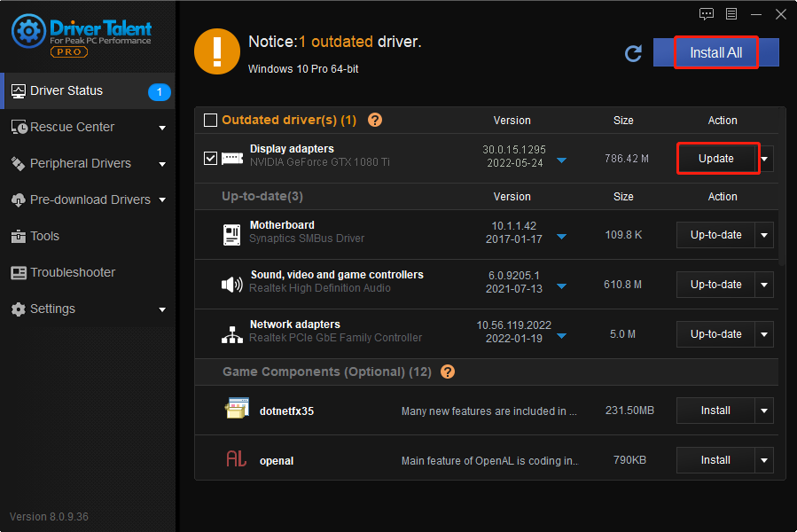The width and height of the screenshot is (797, 532).
Task: Open action dropdown for Sound driver row
Action: coord(764,285)
